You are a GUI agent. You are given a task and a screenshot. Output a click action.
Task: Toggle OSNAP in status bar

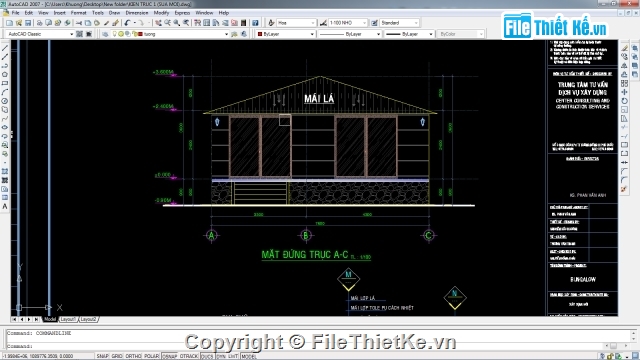(x=170, y=356)
